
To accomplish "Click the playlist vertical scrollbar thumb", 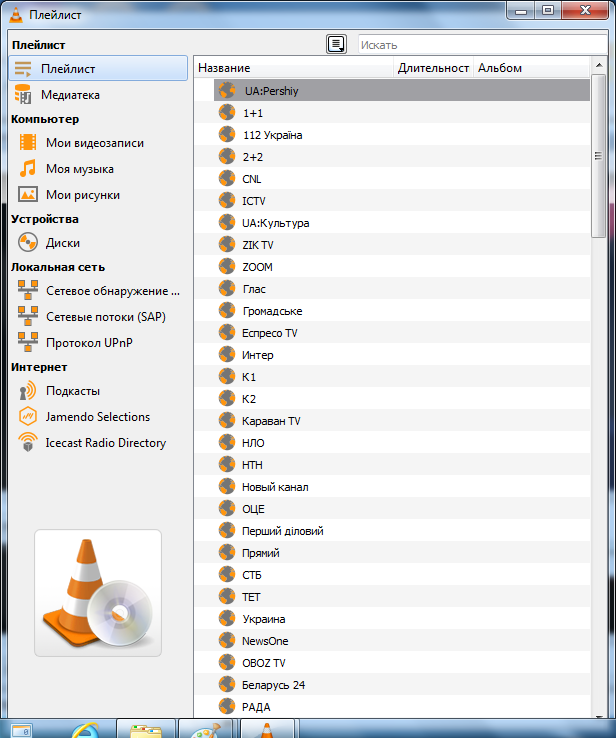I will tap(599, 156).
